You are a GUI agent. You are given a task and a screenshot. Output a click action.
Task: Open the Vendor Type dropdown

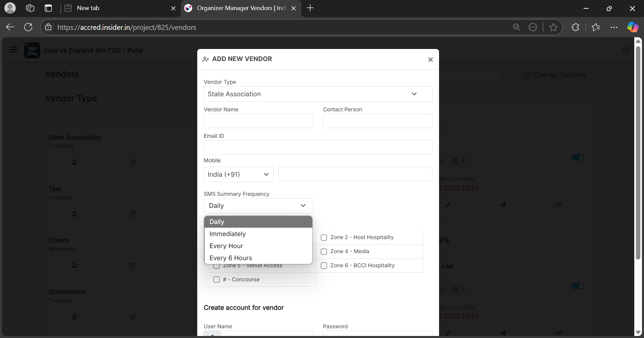click(318, 94)
